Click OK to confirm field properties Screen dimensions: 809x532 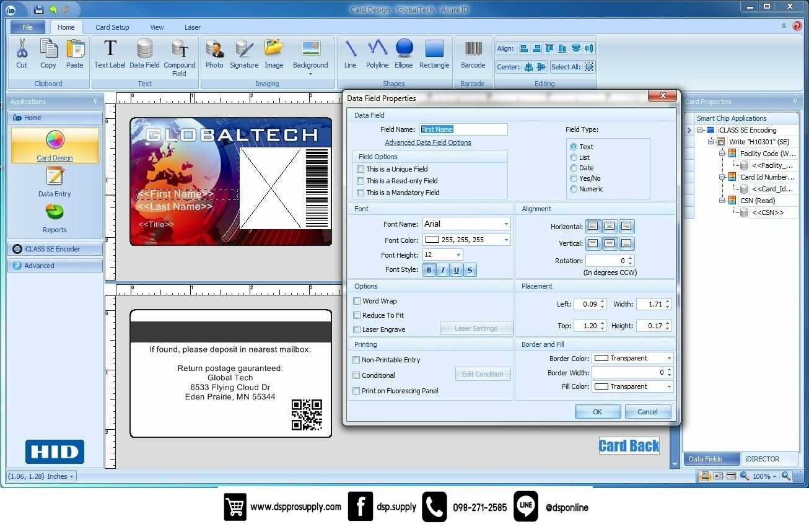597,411
